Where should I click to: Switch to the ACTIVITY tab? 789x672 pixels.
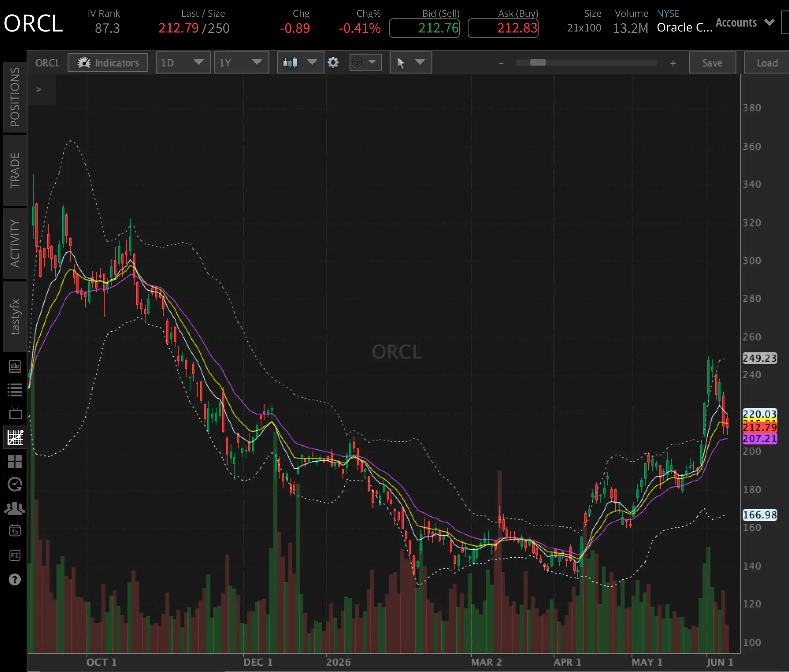click(14, 243)
